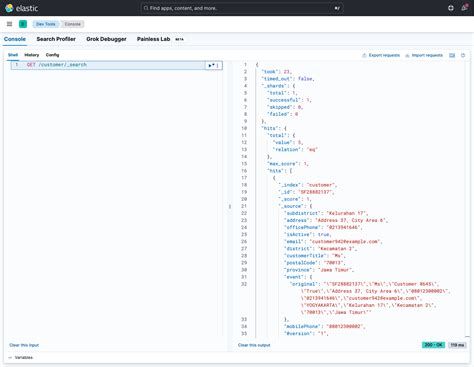Open the Grok Debugger tab
Viewport: 474px width, 367px height.
pos(106,39)
